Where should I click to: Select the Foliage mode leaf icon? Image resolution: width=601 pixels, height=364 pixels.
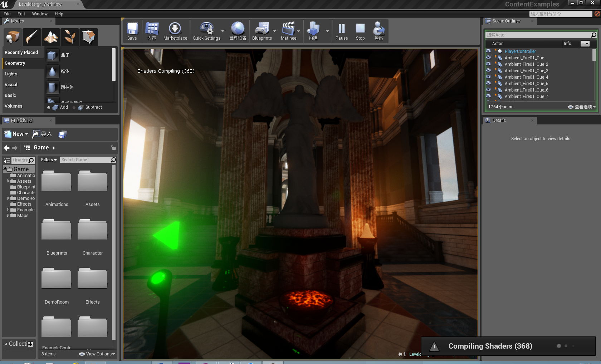(x=69, y=37)
